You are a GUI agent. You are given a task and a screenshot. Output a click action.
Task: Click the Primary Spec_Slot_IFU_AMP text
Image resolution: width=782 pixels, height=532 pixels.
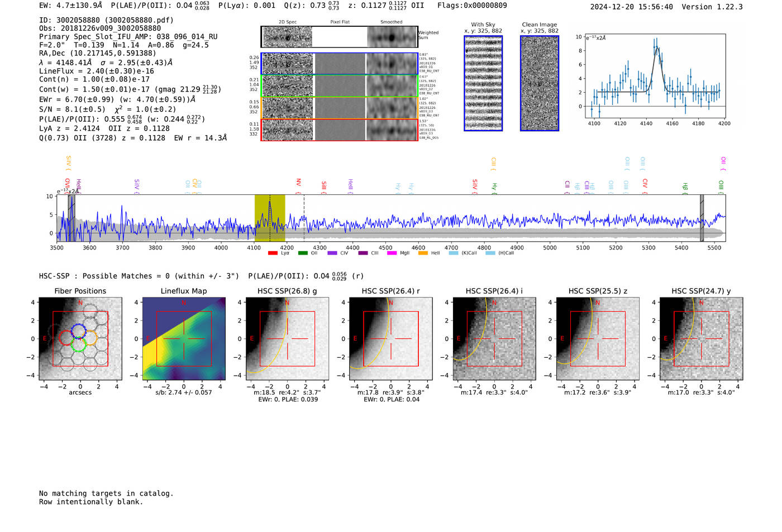click(128, 37)
